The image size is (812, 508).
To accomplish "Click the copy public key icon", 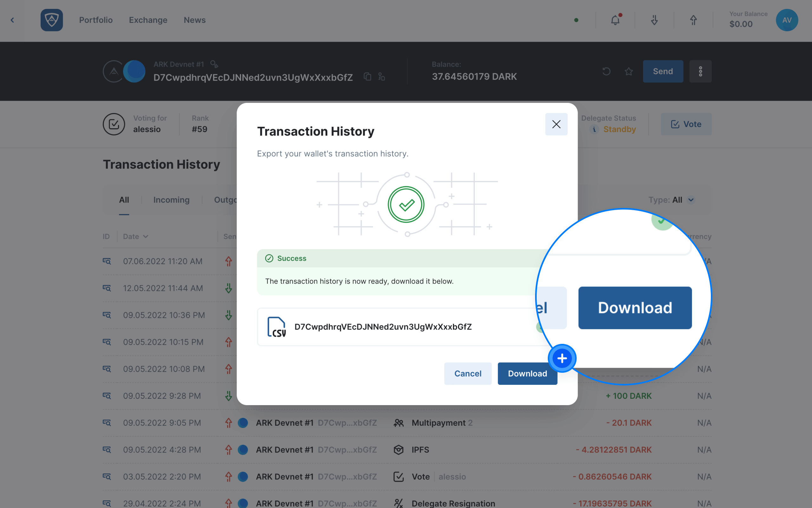I will tap(382, 77).
